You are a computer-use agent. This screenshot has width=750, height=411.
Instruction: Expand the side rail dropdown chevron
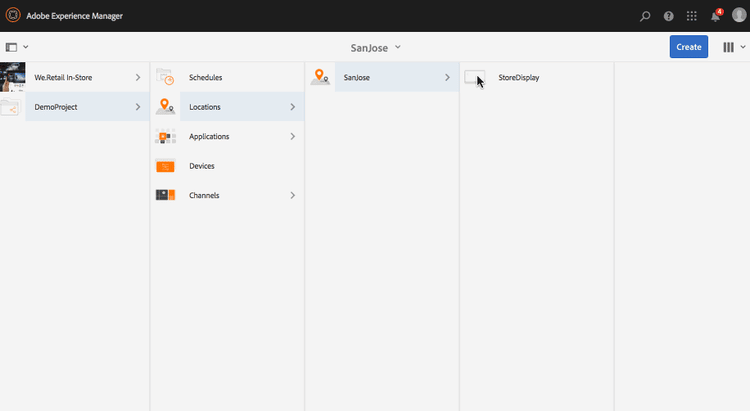pos(26,47)
